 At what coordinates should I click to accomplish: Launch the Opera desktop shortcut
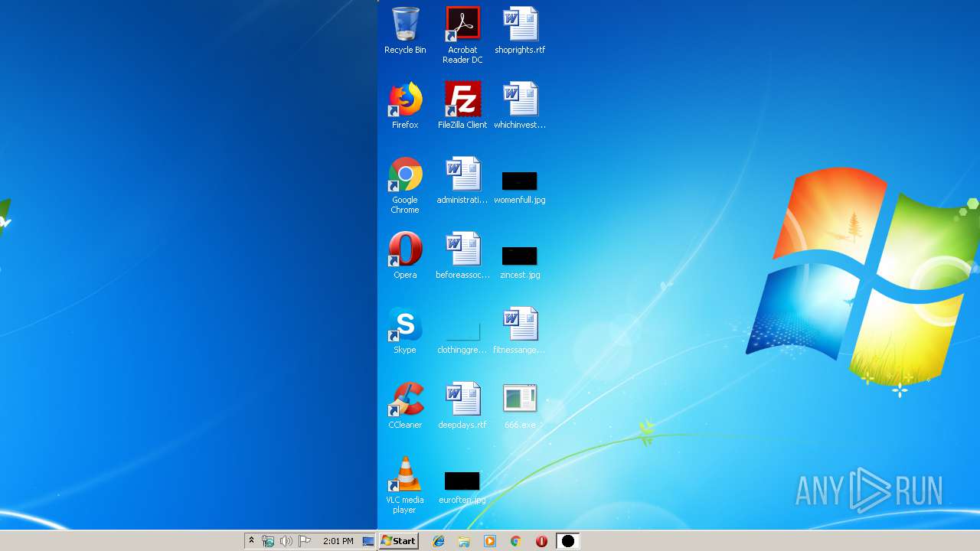pos(405,256)
